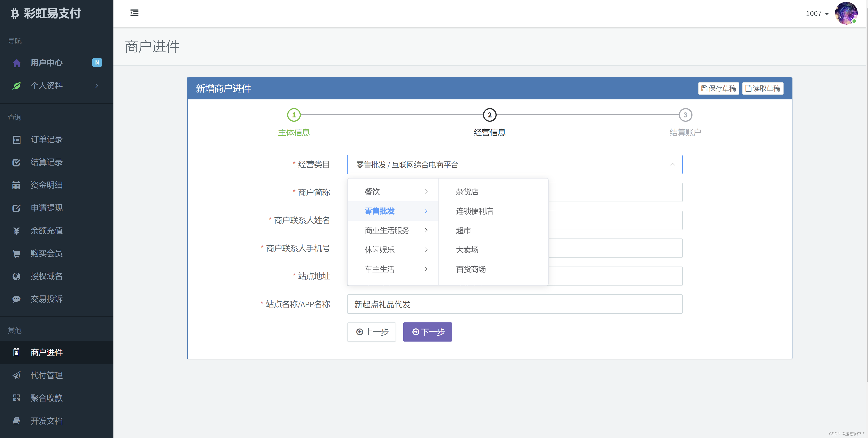Select 超市 from the subcategory list

click(x=463, y=230)
